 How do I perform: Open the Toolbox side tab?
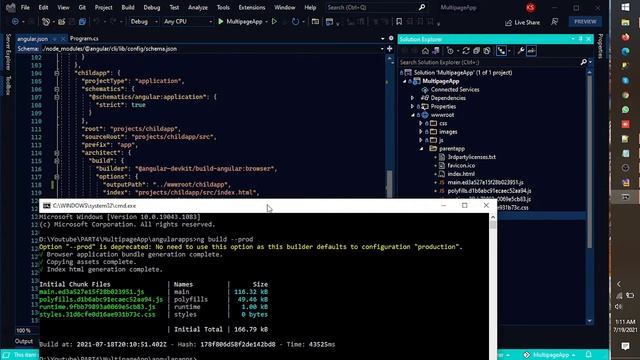(8, 85)
